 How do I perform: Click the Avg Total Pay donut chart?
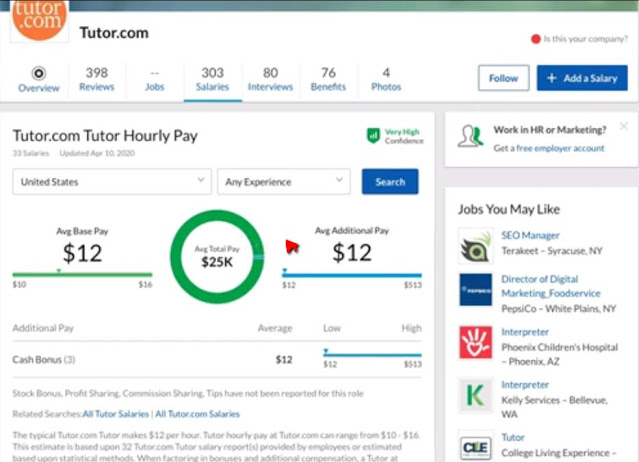click(217, 257)
